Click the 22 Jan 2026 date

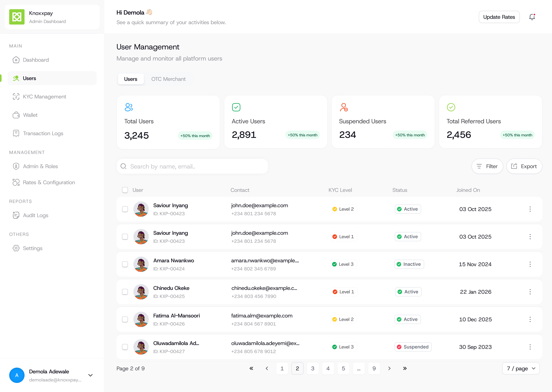point(475,292)
